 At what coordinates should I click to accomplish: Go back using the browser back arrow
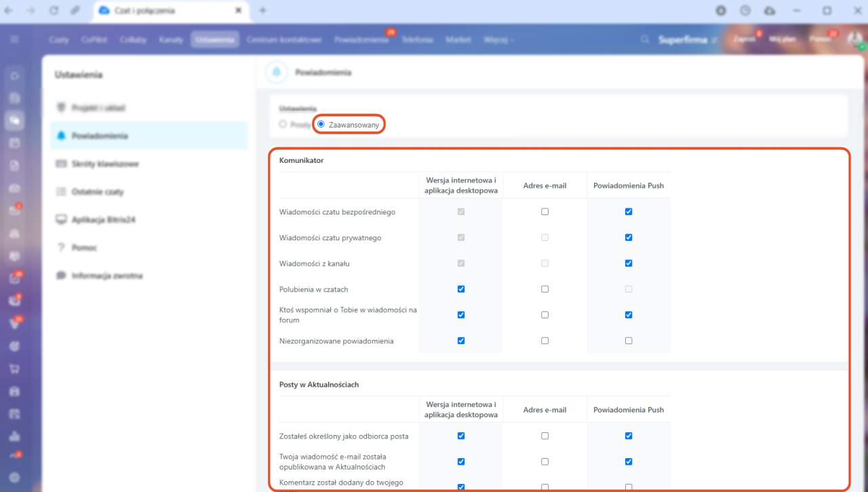(x=9, y=10)
